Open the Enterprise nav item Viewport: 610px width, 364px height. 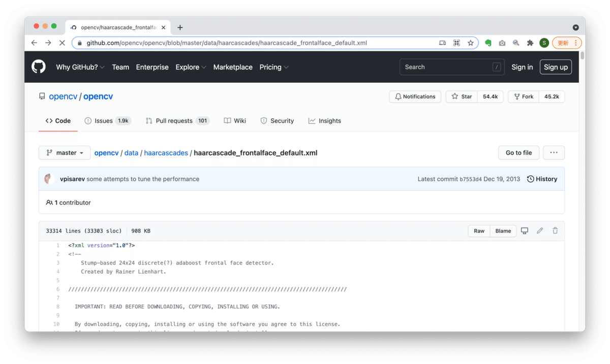[x=152, y=67]
